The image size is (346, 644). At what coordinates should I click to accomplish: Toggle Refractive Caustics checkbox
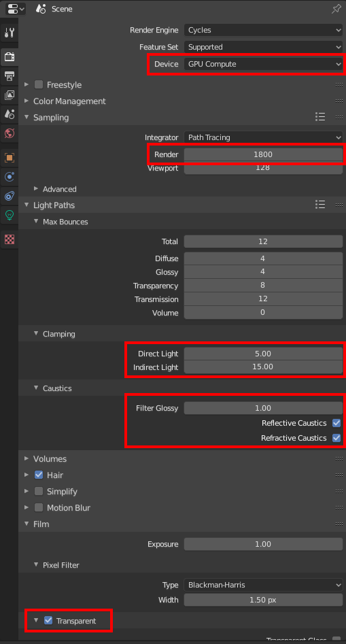tap(336, 438)
